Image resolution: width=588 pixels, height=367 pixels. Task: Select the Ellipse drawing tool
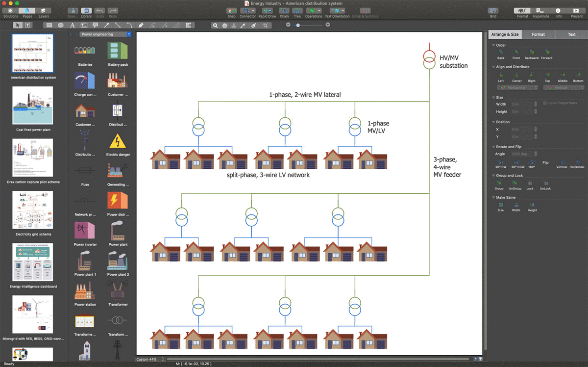click(x=61, y=25)
